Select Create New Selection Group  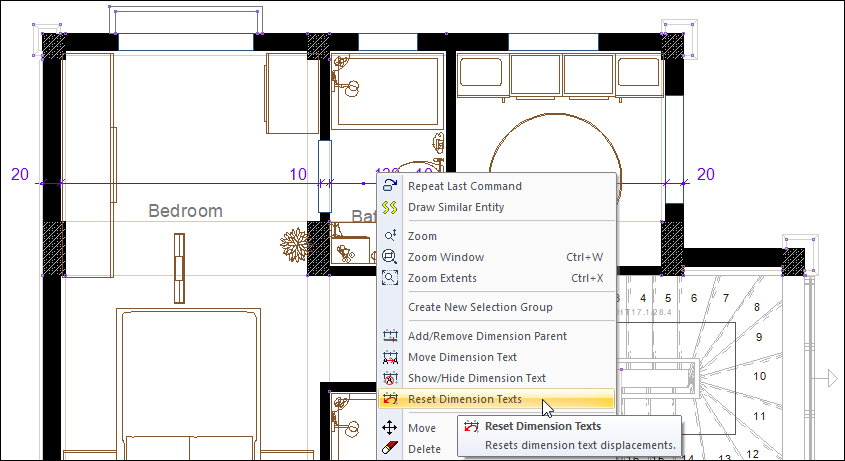[480, 307]
